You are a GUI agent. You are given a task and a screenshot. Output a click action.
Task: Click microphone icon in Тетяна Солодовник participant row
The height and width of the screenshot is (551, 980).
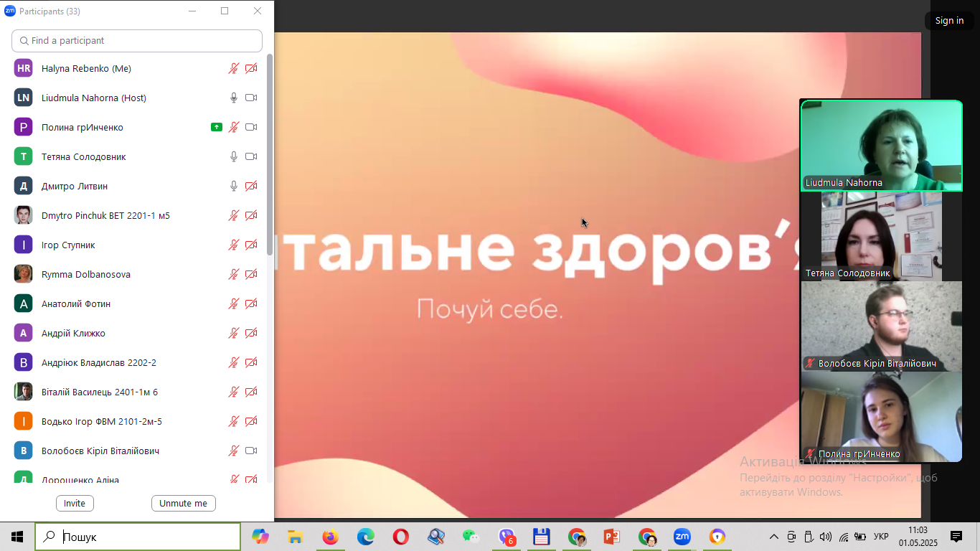234,156
